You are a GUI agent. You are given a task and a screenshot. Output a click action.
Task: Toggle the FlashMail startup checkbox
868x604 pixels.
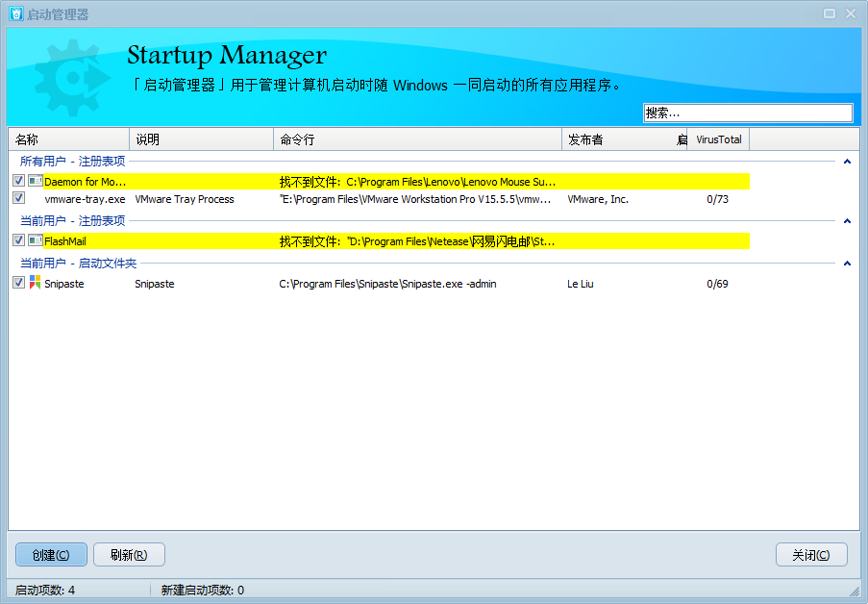point(19,240)
